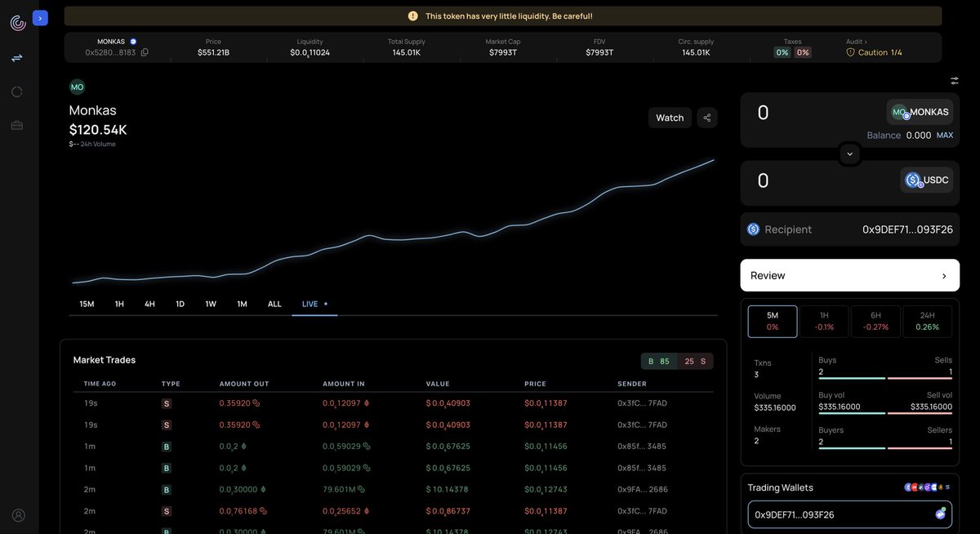Click the Buyers/Sellers ratio bar

pos(885,448)
